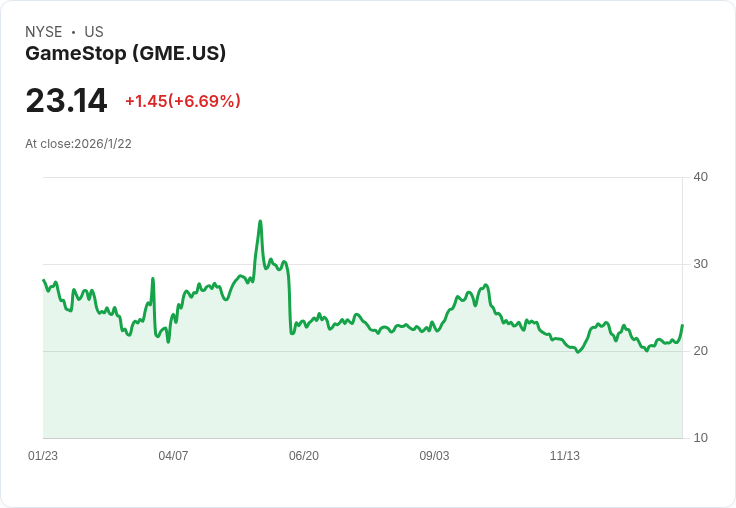Click the price line's lowest point near 20
736x508 pixels.
coord(578,352)
